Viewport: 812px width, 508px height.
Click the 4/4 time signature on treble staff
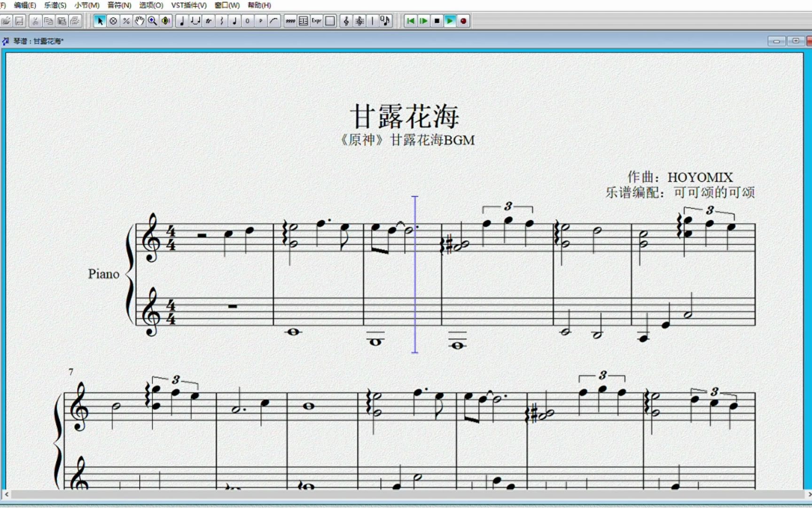click(171, 238)
